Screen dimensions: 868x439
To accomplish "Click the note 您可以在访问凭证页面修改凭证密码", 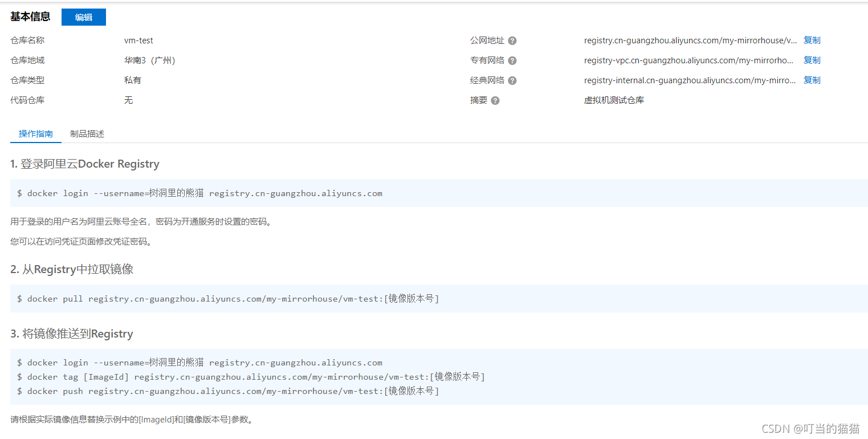I will (x=81, y=242).
